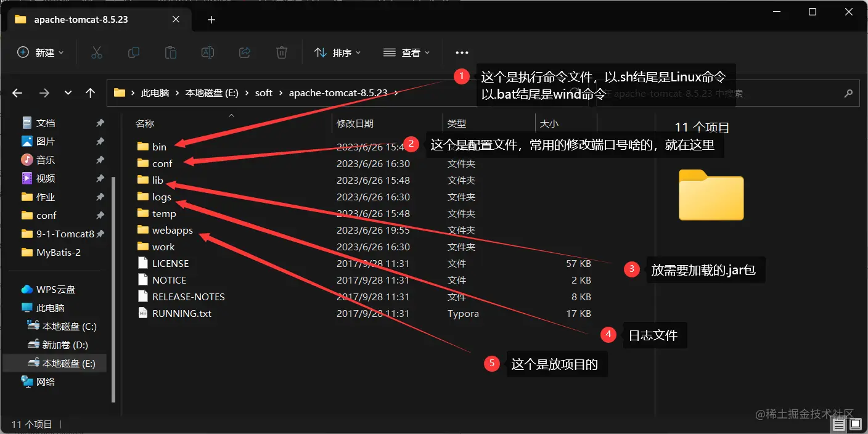The width and height of the screenshot is (868, 434).
Task: Click 此电脑 in address breadcrumb
Action: pyautogui.click(x=155, y=93)
